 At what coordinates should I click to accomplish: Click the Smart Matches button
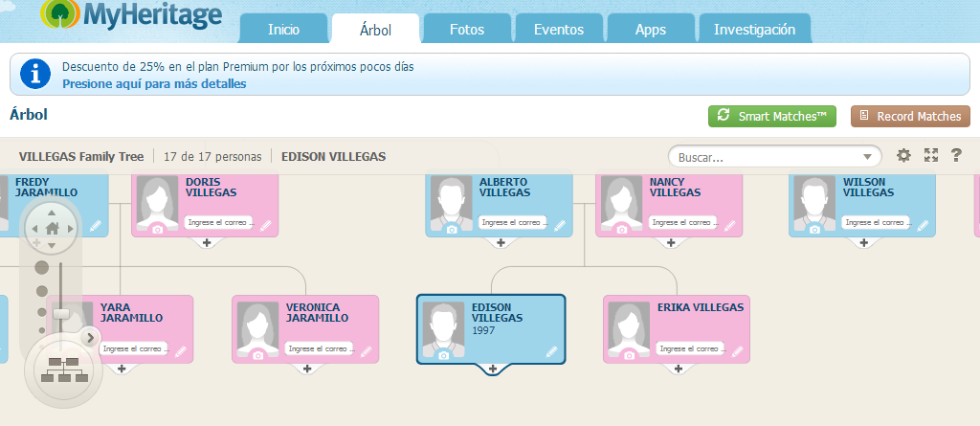tap(772, 117)
